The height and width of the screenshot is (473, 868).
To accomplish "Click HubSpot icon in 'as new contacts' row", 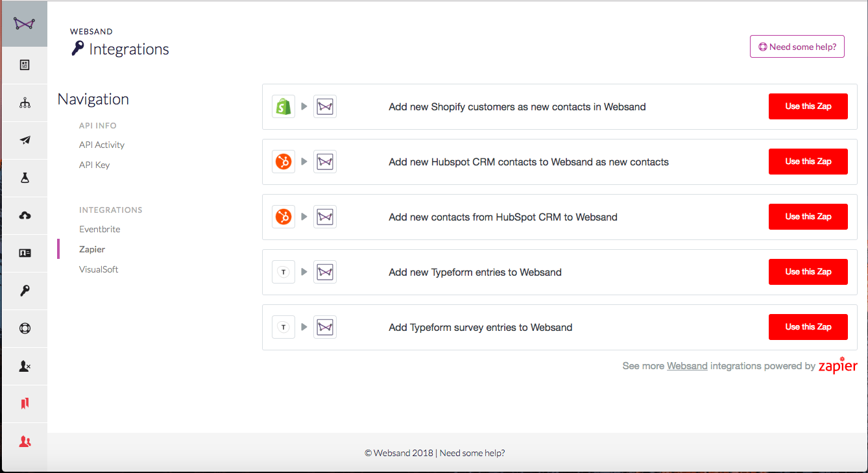I will click(x=283, y=162).
